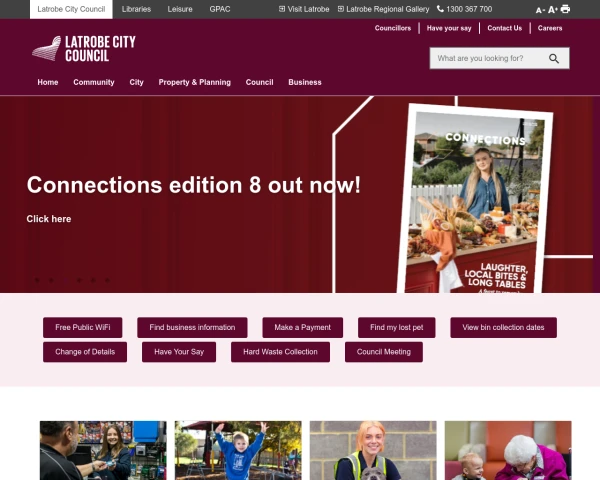
Task: Open Latrobe Regional Gallery external link
Action: coord(383,9)
